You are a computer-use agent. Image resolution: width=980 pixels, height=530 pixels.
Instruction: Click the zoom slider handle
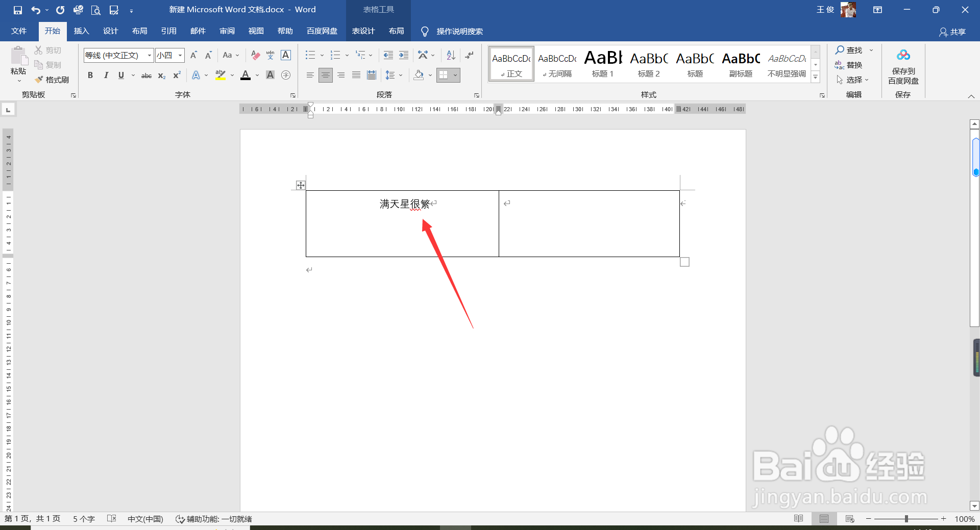click(906, 519)
